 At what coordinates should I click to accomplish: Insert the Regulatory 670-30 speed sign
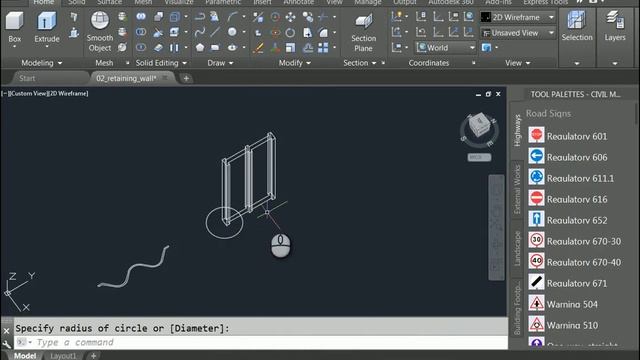(x=575, y=241)
